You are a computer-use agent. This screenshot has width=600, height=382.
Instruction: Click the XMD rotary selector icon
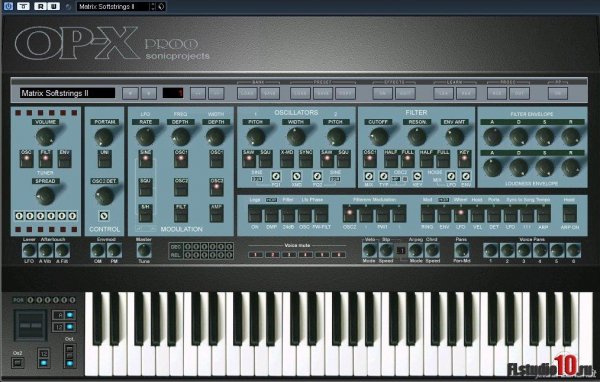point(297,176)
